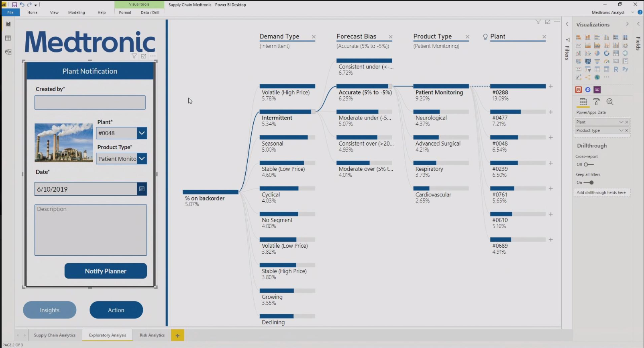This screenshot has width=644, height=348.
Task: Go to the Risk Analytics page
Action: click(x=152, y=335)
